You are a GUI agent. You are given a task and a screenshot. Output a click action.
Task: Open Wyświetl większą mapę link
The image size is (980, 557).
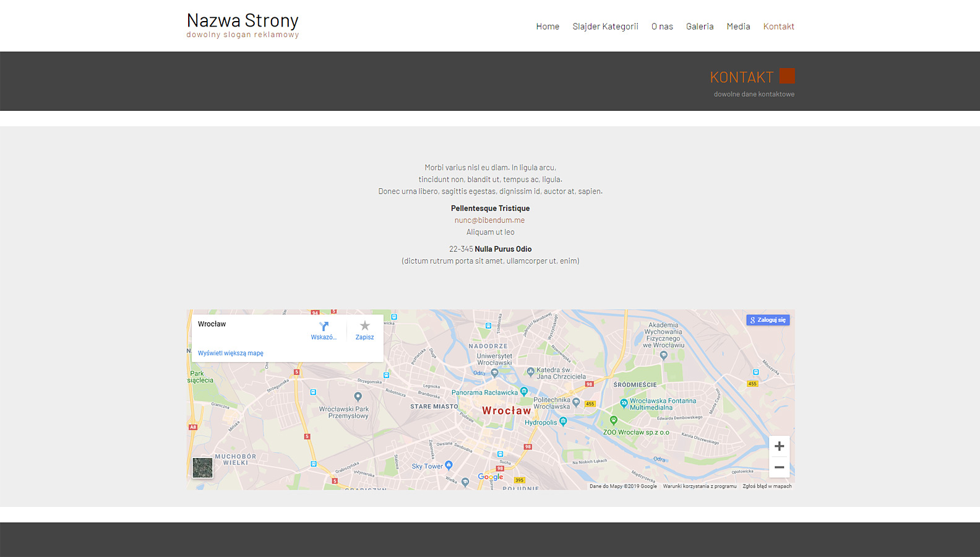coord(230,353)
